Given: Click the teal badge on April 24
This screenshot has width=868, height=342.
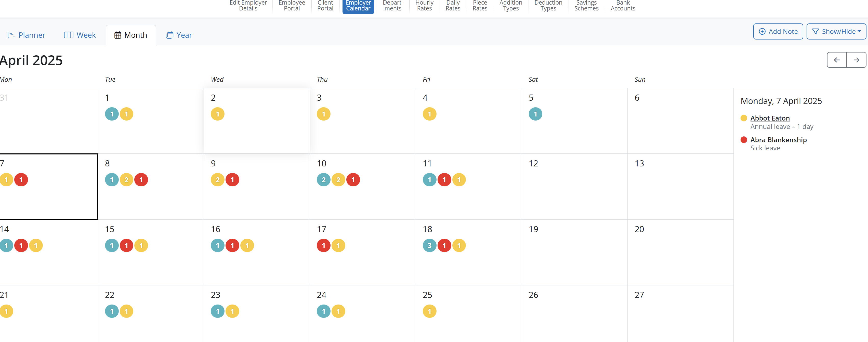Looking at the screenshot, I should pos(323,311).
